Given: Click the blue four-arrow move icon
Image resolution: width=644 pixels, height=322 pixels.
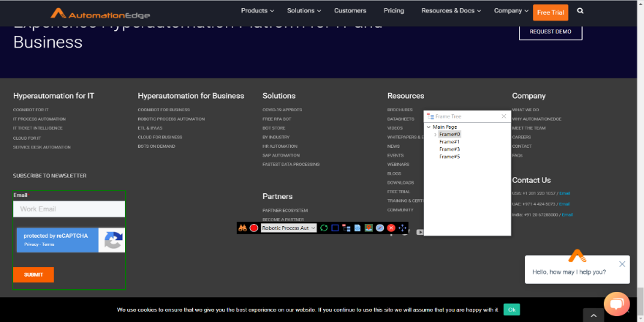Looking at the screenshot, I should 402,228.
